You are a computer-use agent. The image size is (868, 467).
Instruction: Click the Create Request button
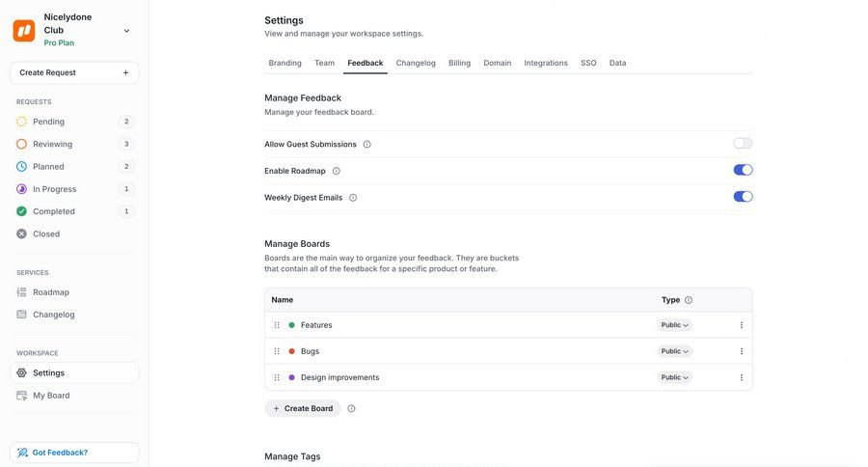point(74,72)
